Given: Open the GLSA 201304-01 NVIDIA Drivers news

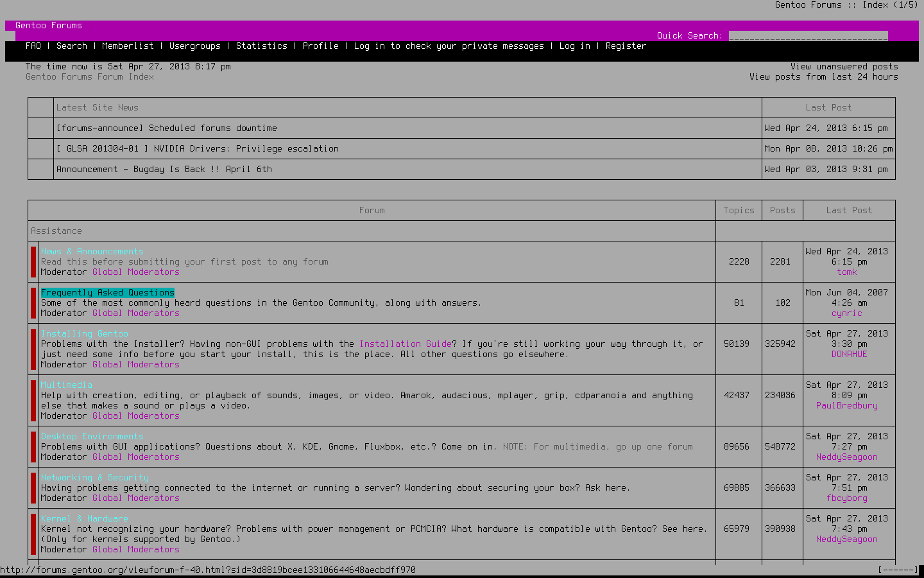Looking at the screenshot, I should [198, 148].
